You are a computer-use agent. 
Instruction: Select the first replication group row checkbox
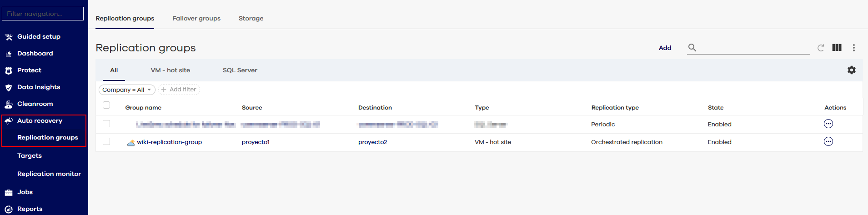tap(106, 124)
